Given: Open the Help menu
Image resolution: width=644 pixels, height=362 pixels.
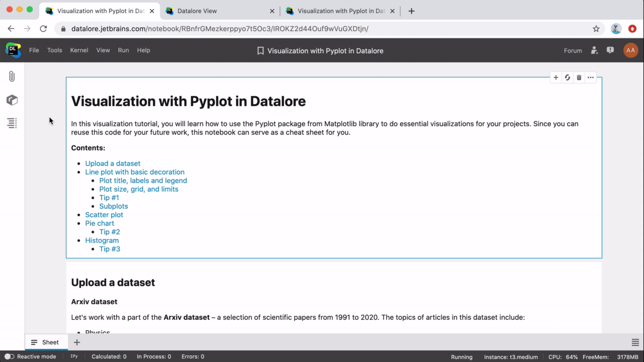Looking at the screenshot, I should point(143,50).
